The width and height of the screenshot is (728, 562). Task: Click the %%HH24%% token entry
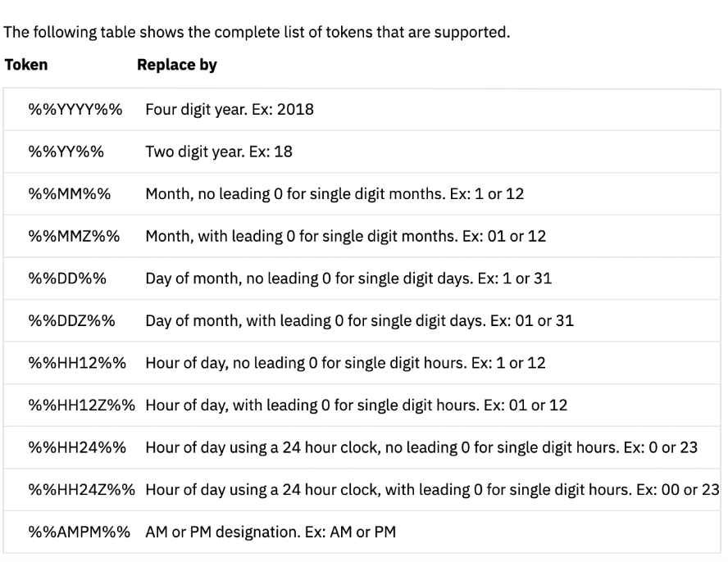tap(77, 447)
